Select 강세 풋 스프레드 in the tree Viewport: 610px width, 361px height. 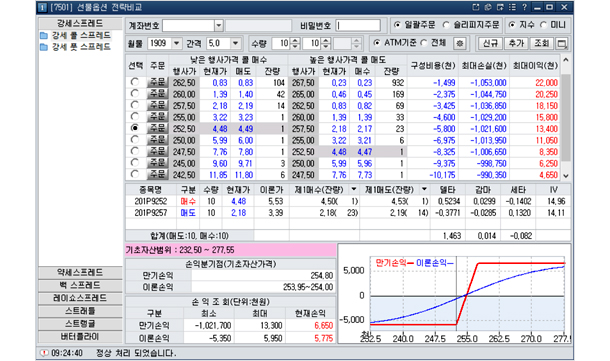point(81,47)
